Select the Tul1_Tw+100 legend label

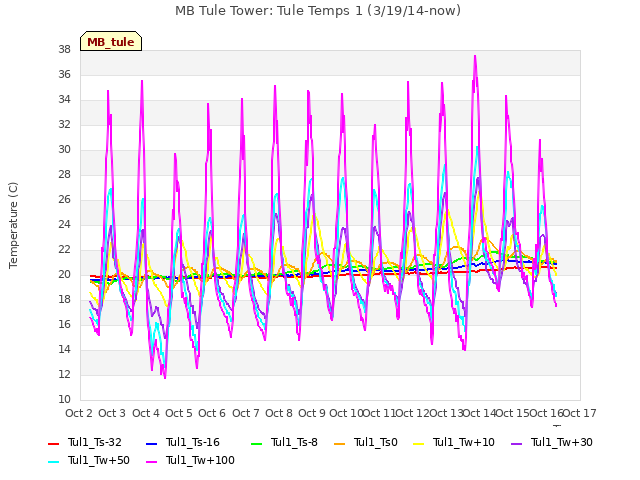tap(200, 460)
